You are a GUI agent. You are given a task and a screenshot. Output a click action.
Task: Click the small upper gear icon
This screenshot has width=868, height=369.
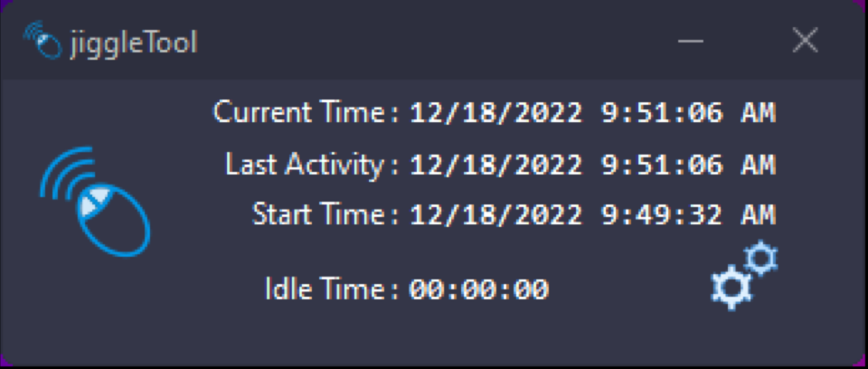[x=762, y=258]
